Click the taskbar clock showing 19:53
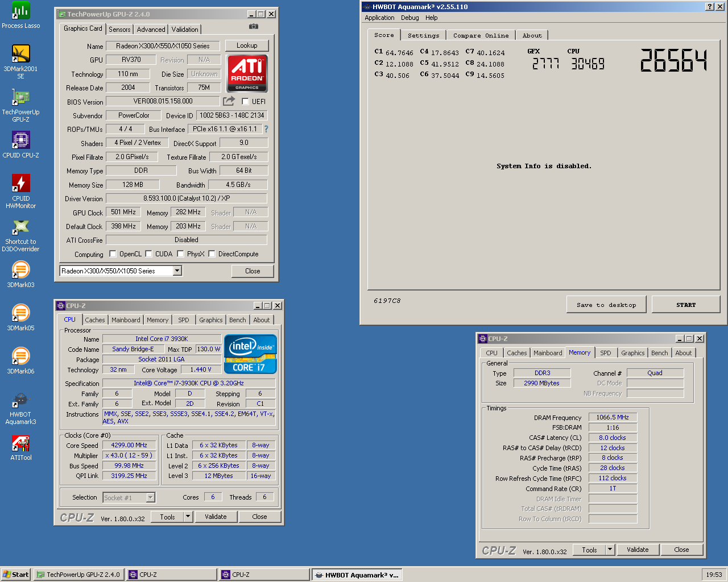 (714, 575)
